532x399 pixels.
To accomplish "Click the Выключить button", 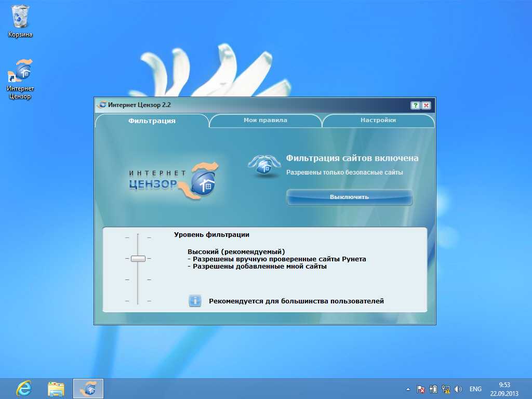I will coord(350,197).
